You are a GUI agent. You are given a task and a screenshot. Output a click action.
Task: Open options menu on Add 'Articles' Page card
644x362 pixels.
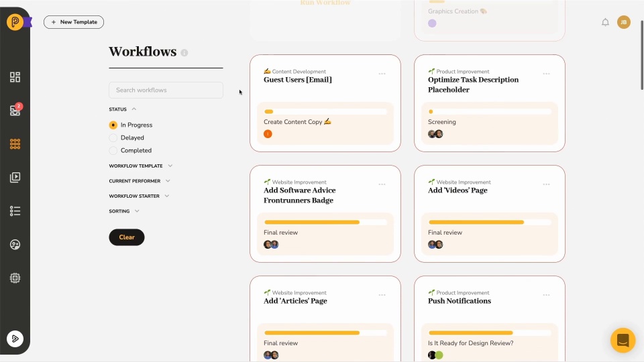(382, 295)
